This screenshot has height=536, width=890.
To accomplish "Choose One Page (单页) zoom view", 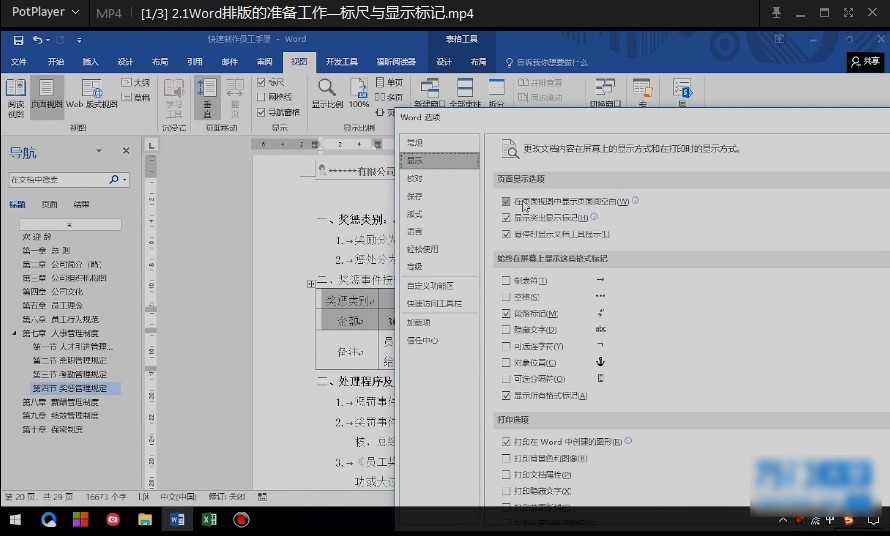I will coord(389,83).
